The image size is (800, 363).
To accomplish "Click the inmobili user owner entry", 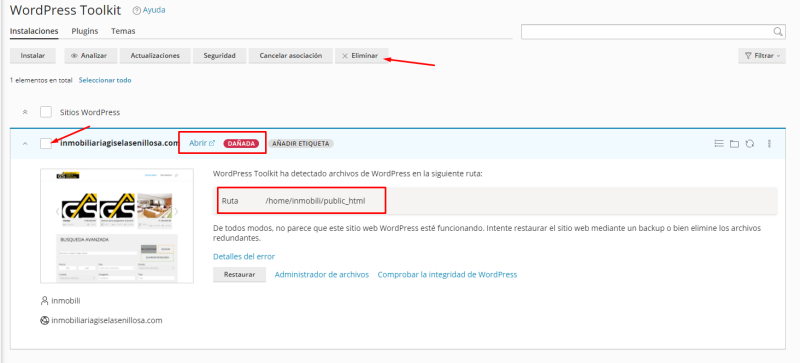I will (61, 301).
